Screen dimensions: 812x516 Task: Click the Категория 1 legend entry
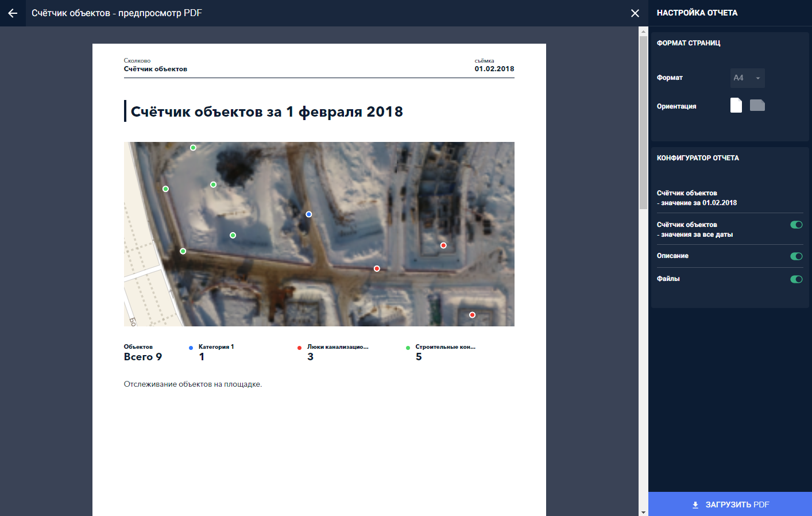[216, 347]
